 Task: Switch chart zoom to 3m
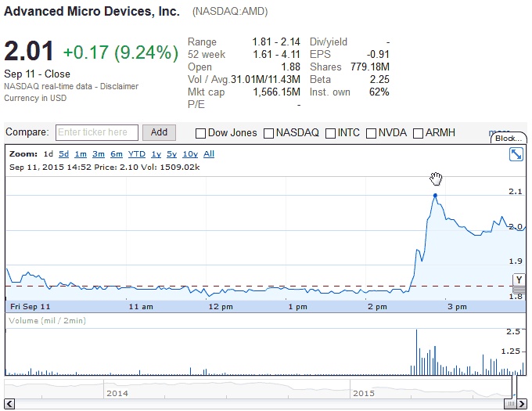click(x=99, y=154)
